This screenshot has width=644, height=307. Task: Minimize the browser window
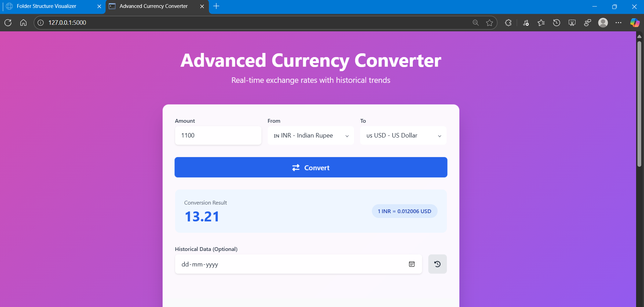(x=594, y=7)
